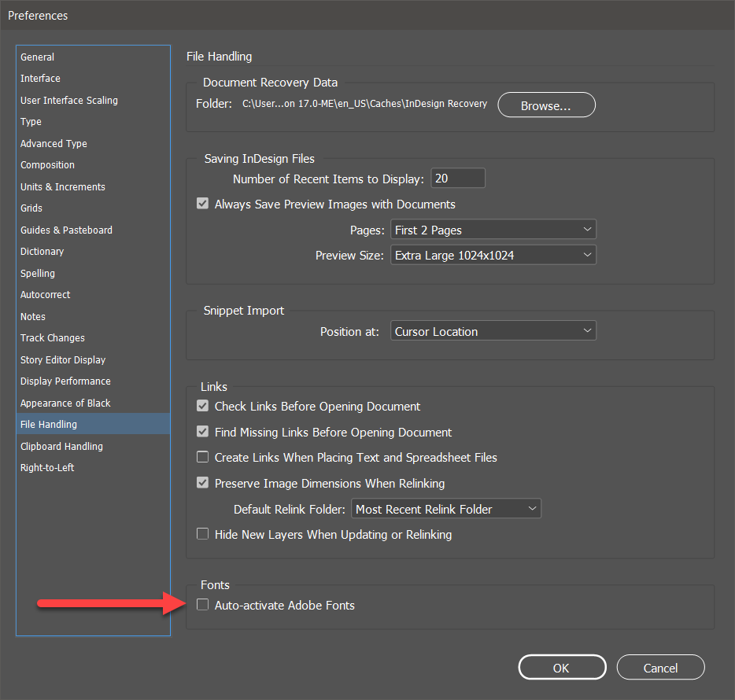This screenshot has height=700, width=735.
Task: Toggle Always Save Preview Images checkbox
Action: [202, 204]
